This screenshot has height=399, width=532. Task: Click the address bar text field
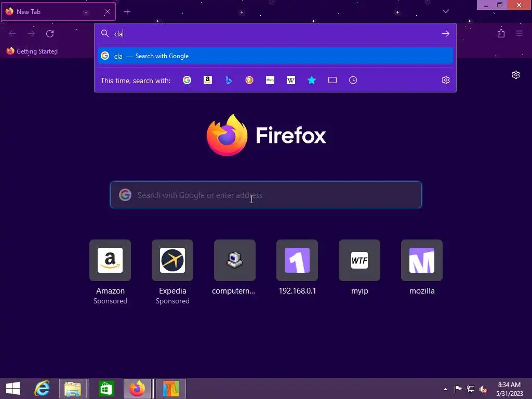pyautogui.click(x=276, y=34)
